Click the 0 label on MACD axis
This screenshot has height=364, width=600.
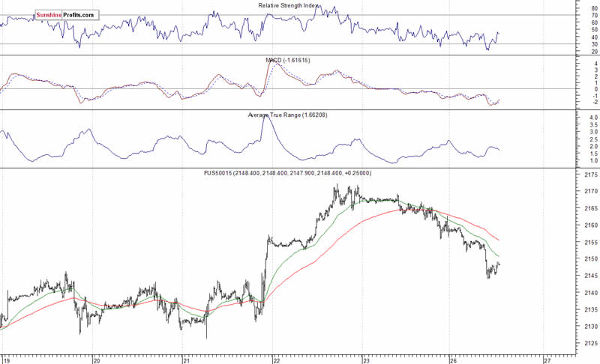pos(595,89)
